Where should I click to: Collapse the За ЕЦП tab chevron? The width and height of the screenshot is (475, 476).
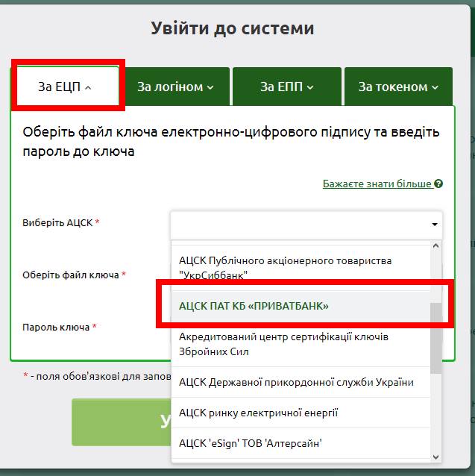point(88,87)
